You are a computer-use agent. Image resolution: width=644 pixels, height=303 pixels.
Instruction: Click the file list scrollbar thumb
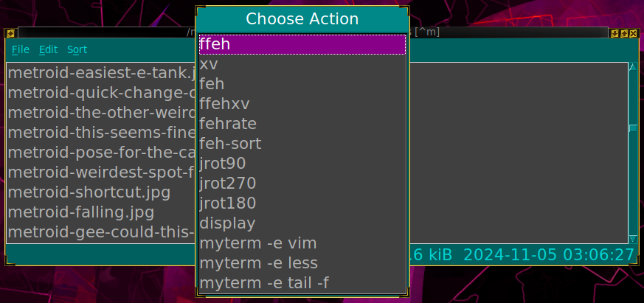pos(632,128)
